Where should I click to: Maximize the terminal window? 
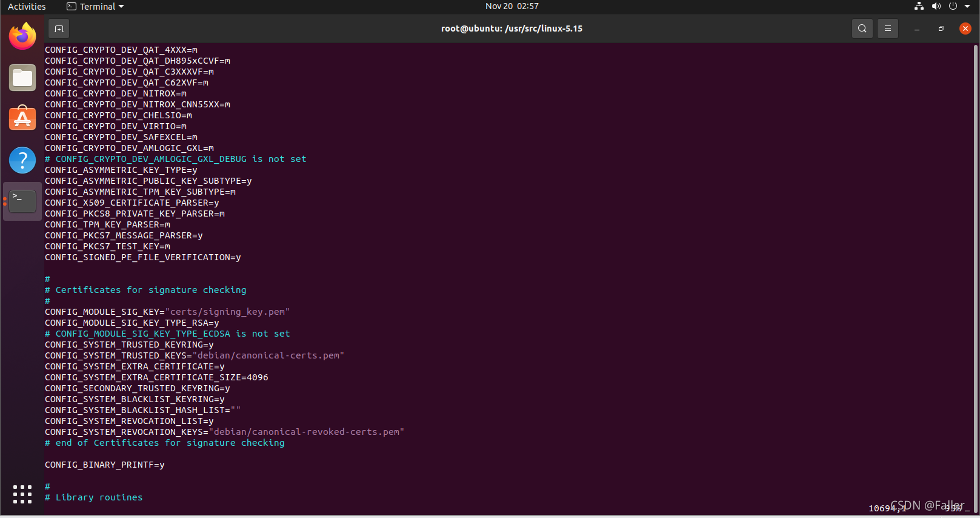point(941,29)
